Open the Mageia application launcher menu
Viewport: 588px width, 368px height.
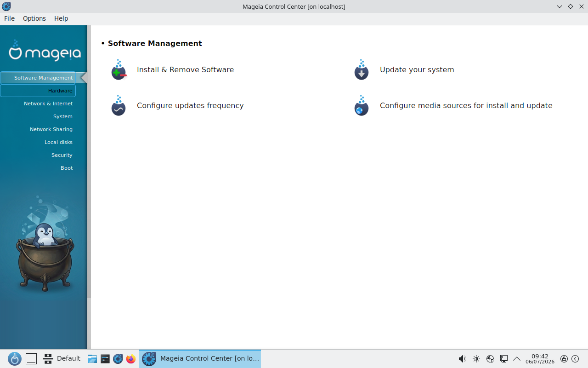15,359
